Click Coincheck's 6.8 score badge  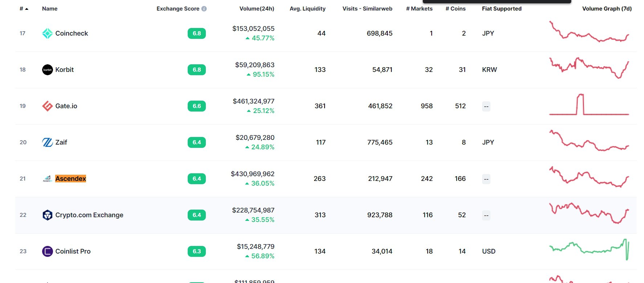[197, 33]
